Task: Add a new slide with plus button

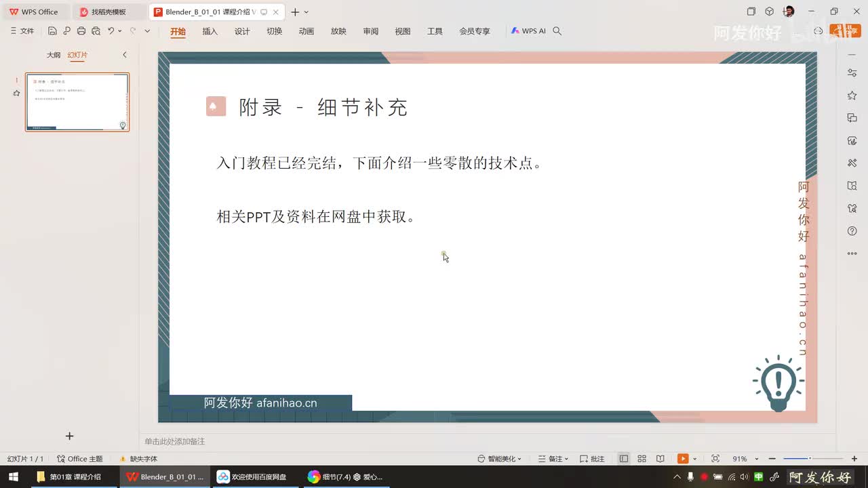Action: pyautogui.click(x=69, y=436)
